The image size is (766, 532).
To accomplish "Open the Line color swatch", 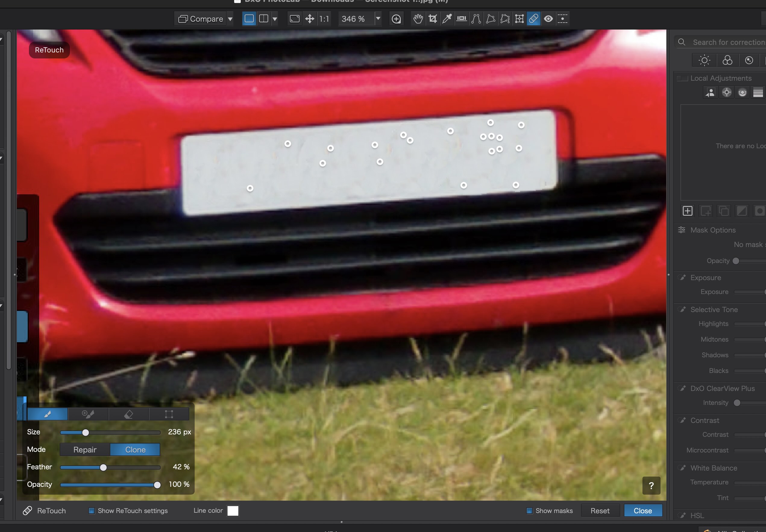I will (233, 511).
